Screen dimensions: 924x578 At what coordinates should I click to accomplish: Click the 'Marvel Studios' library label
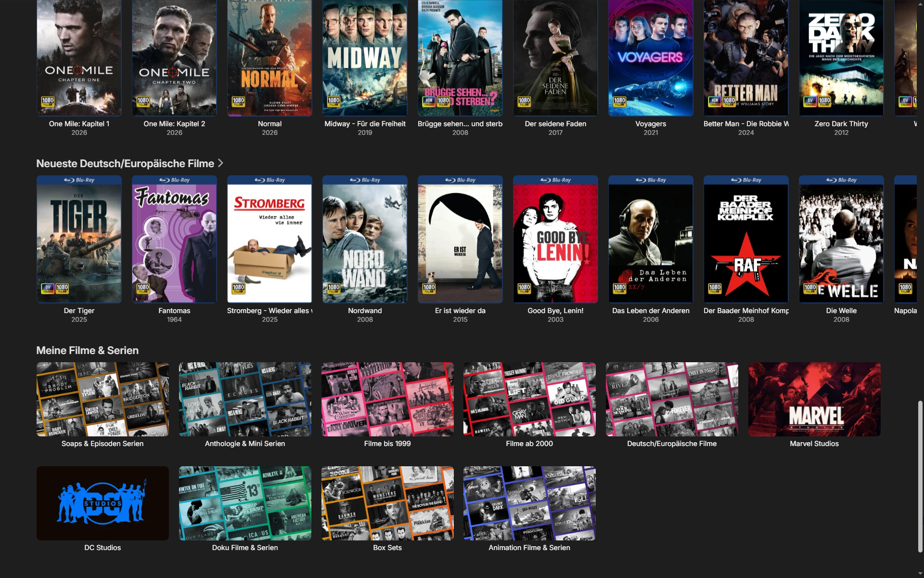click(814, 444)
